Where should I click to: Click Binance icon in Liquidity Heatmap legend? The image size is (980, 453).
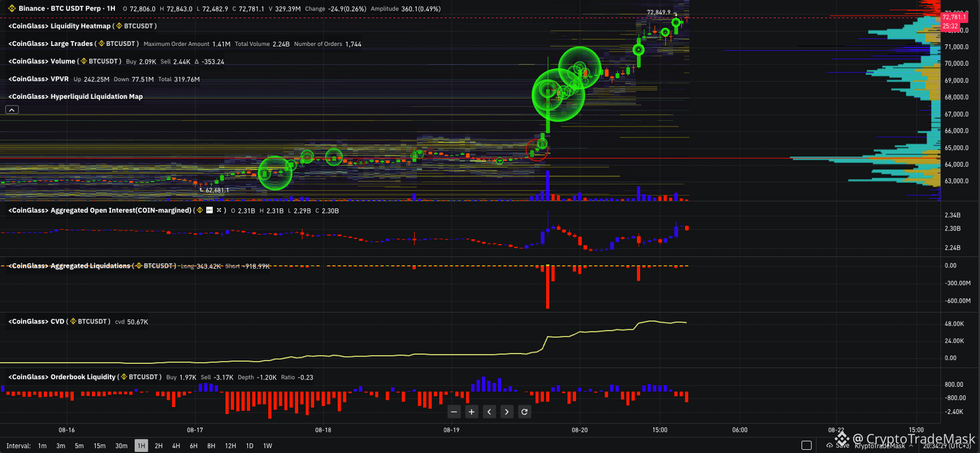[119, 26]
